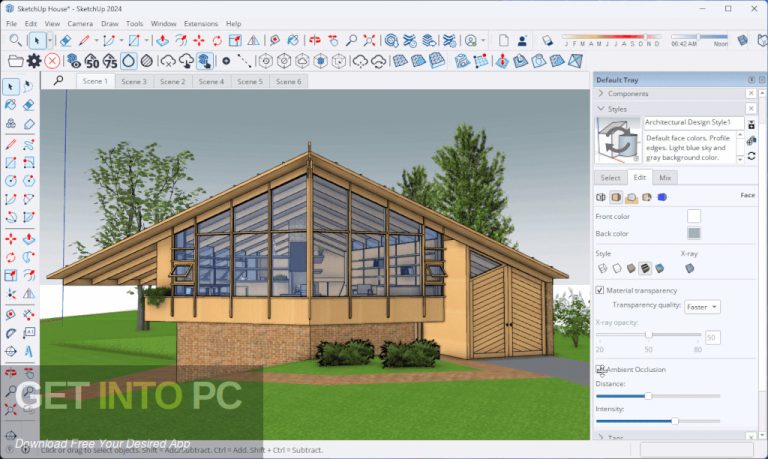Open the Select tab in Styles
This screenshot has height=459, width=768.
click(x=610, y=178)
